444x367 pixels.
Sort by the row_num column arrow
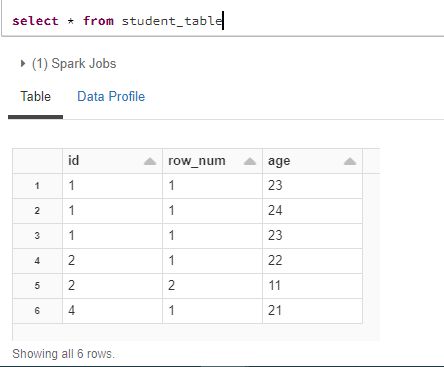[x=250, y=162]
